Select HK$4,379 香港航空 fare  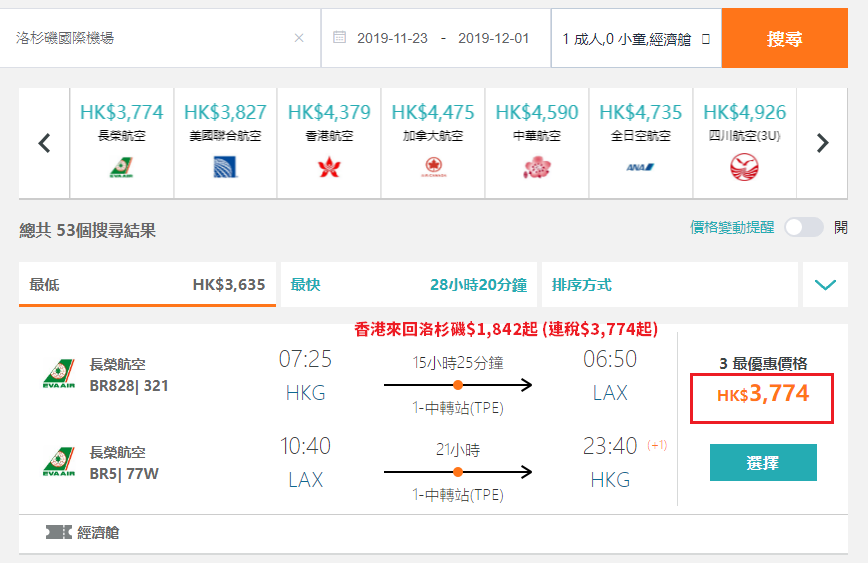click(329, 143)
